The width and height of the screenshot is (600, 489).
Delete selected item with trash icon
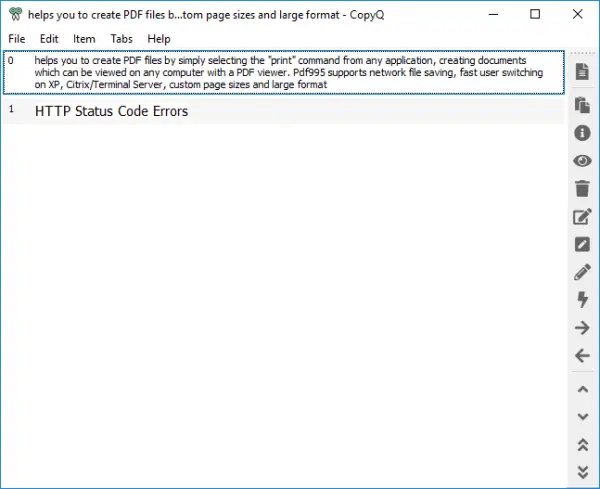tap(582, 189)
